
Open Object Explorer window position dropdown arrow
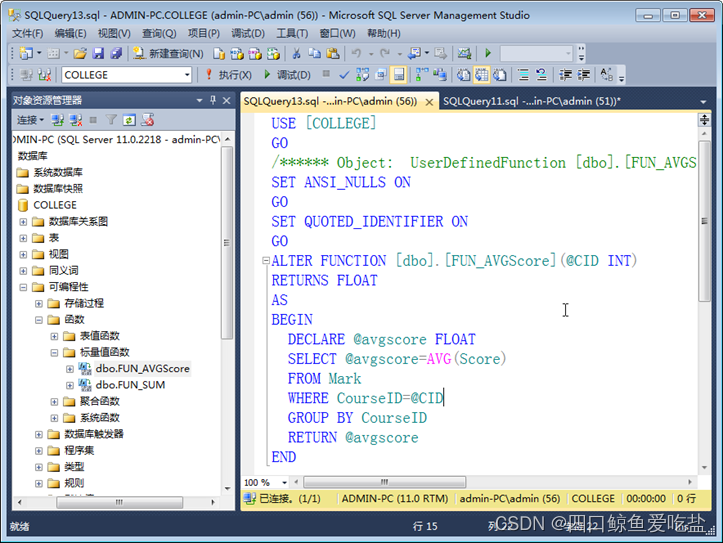199,100
